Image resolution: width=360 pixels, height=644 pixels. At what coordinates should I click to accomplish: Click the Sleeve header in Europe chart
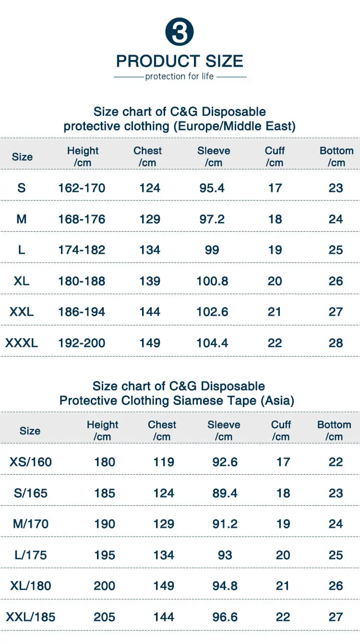click(x=214, y=156)
